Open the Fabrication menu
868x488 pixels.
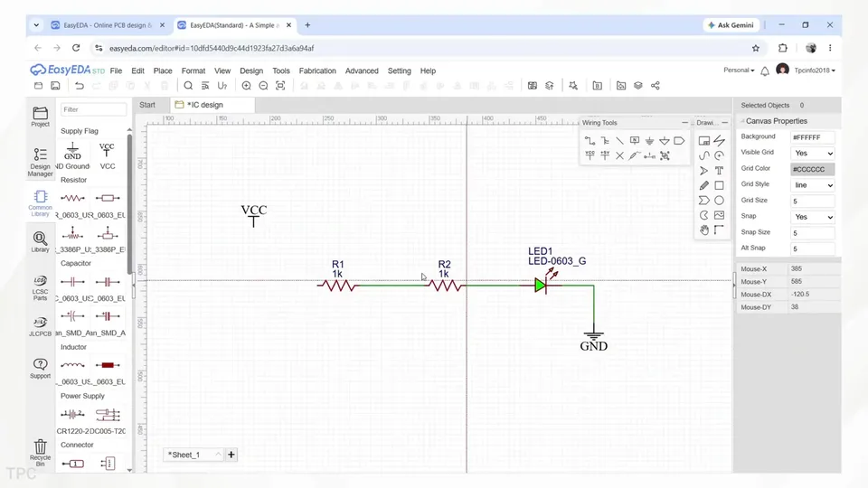(317, 70)
